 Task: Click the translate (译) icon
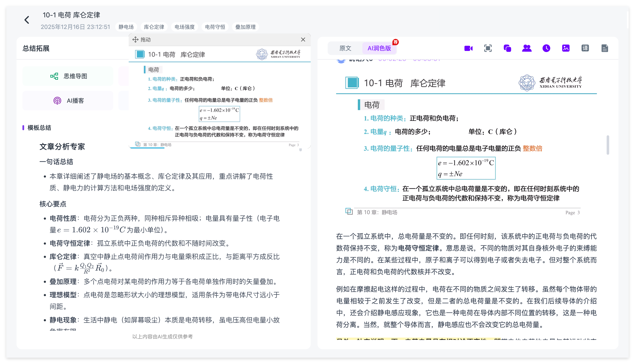[585, 48]
